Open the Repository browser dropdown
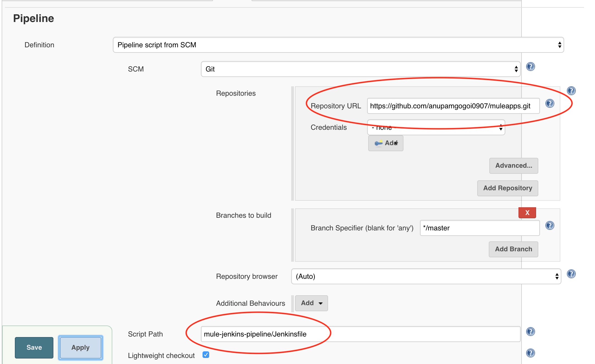The image size is (595, 364). [x=426, y=276]
